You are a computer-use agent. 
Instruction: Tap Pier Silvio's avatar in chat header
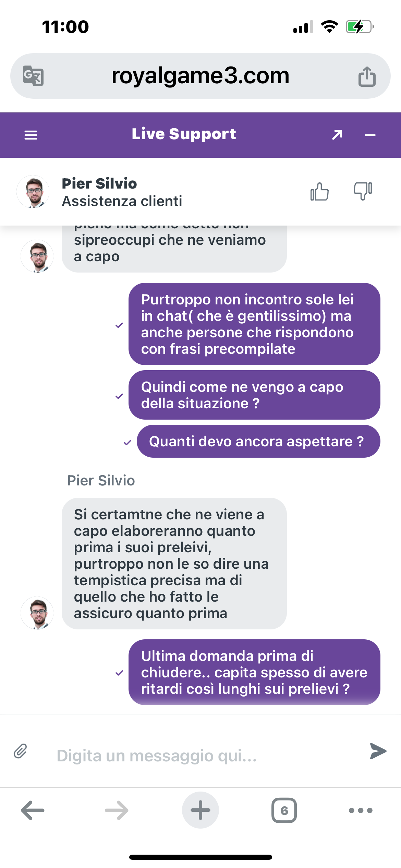click(x=33, y=192)
